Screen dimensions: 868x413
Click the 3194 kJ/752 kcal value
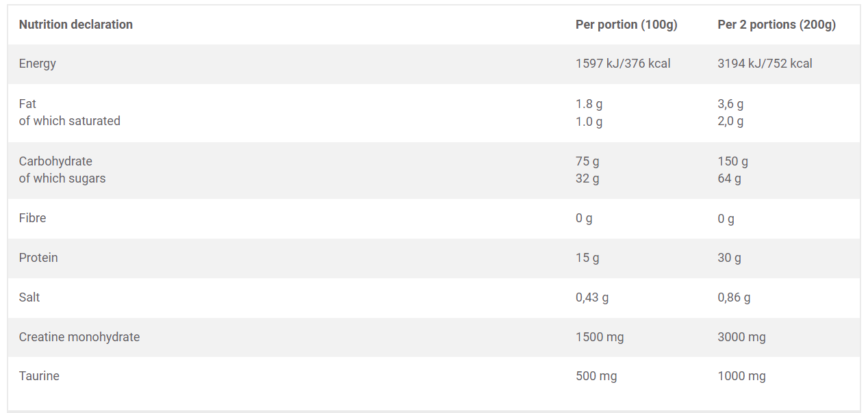click(765, 64)
